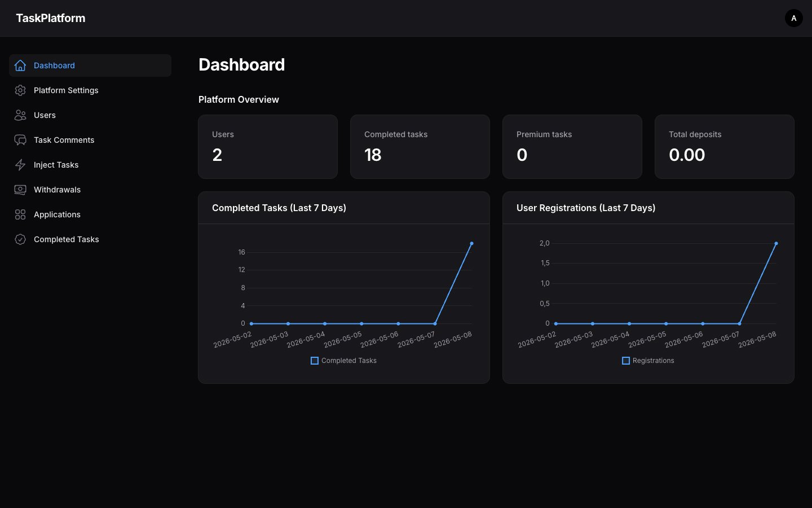Click the 2026-05-07 point on Completed Tasks chart
This screenshot has height=508, width=812.
pos(435,323)
